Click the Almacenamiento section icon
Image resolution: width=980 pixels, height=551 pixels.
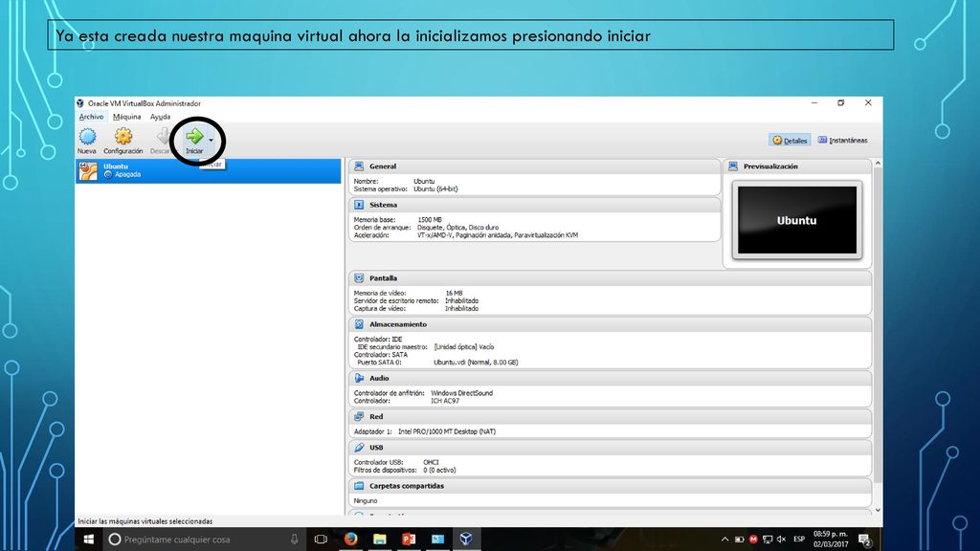[x=359, y=324]
